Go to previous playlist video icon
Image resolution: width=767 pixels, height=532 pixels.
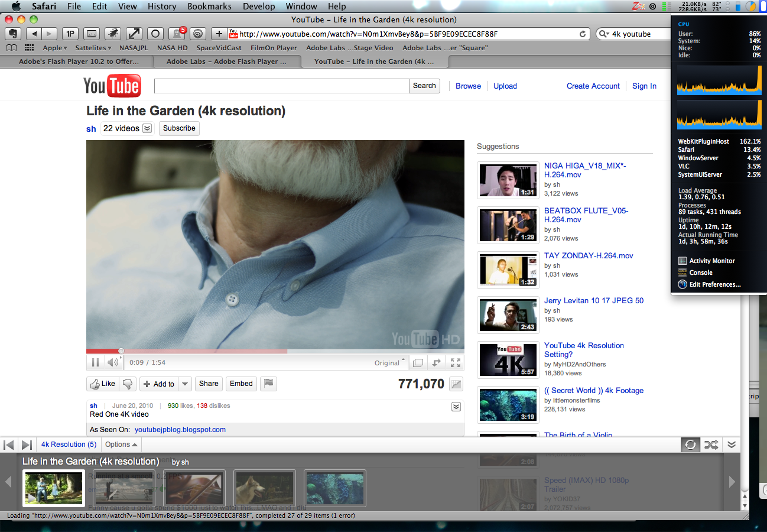(9, 445)
